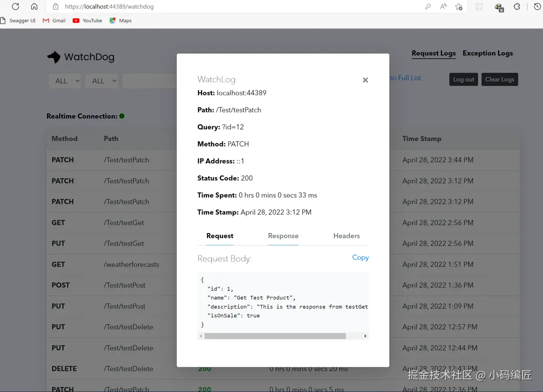Switch to Exception Logs tab
Screen dimensions: 543x392
488,53
